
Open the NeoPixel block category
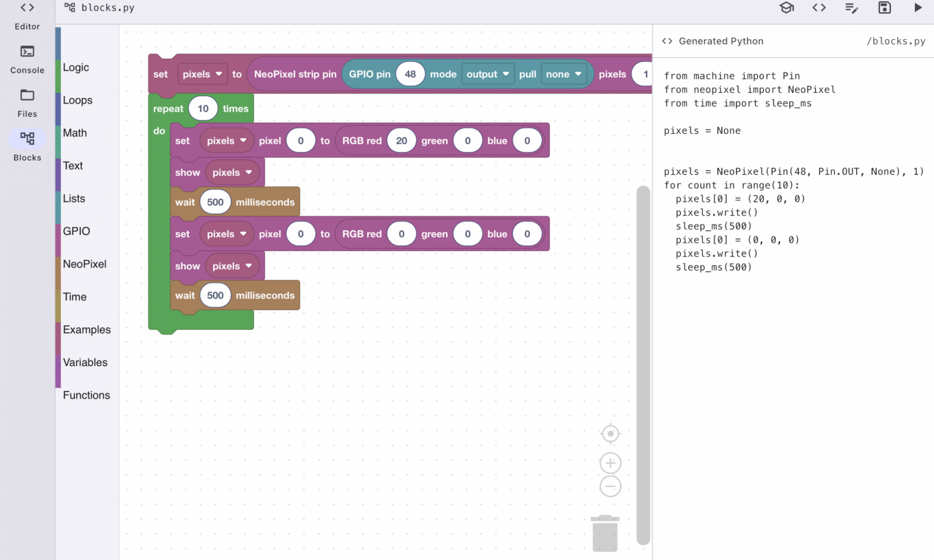[x=85, y=264]
